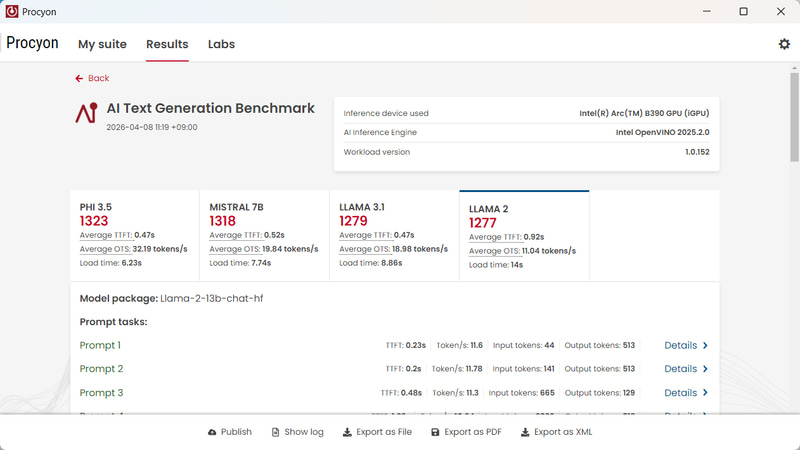The width and height of the screenshot is (800, 450).
Task: Click the vertical scrollbar thumb
Action: (794, 117)
